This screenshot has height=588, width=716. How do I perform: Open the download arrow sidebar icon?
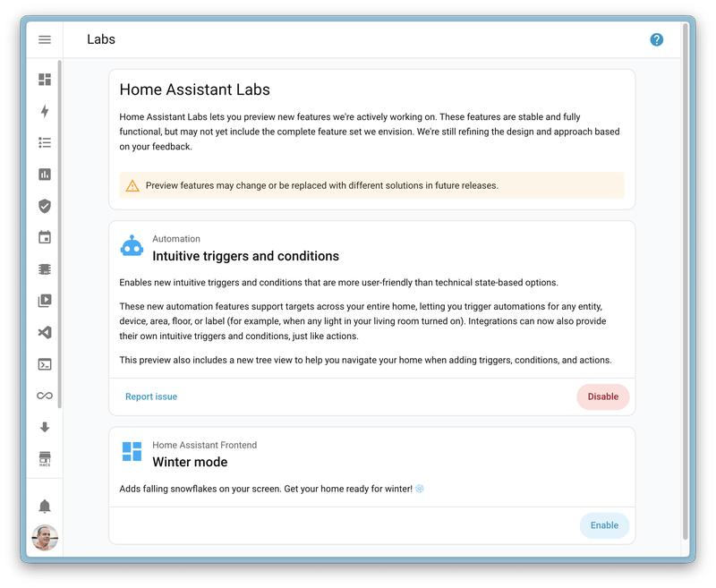pos(45,428)
